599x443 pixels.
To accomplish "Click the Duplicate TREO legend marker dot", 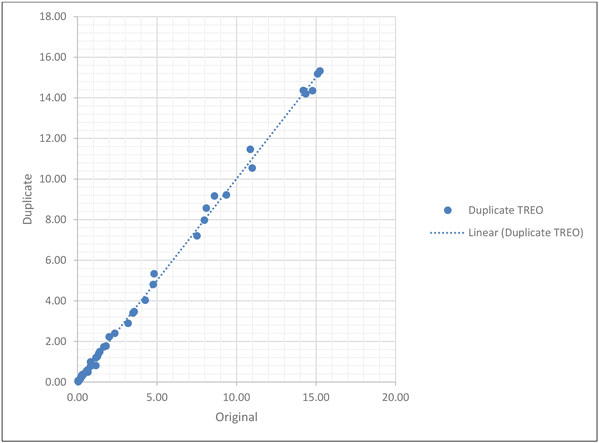I will click(448, 210).
